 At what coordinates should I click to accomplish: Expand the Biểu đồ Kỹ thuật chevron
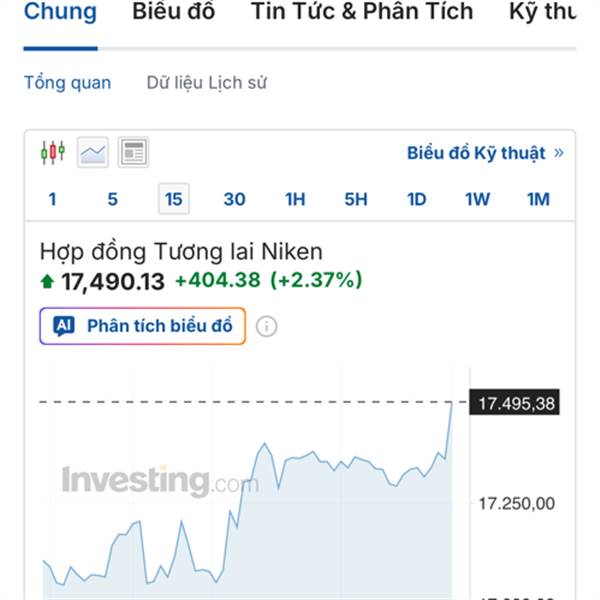558,153
